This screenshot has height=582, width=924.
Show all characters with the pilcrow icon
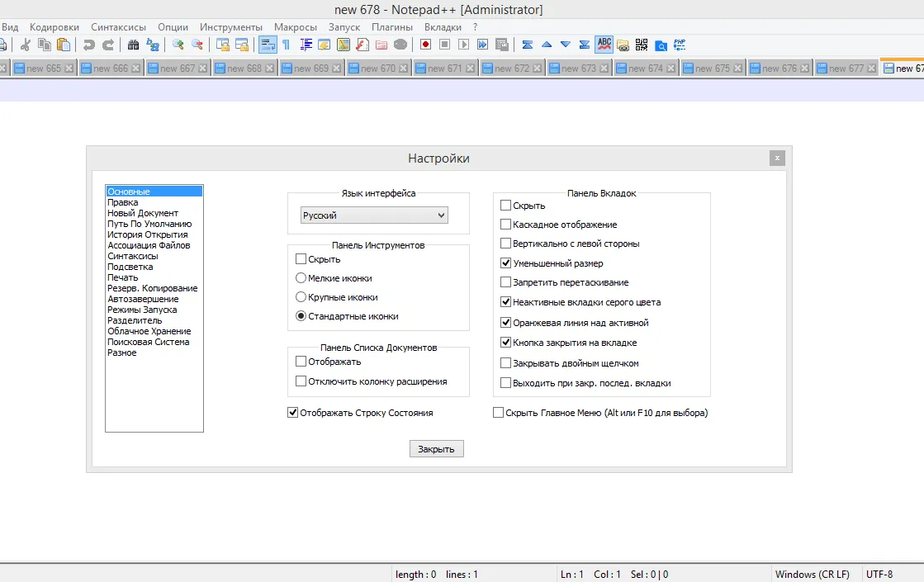pyautogui.click(x=286, y=45)
